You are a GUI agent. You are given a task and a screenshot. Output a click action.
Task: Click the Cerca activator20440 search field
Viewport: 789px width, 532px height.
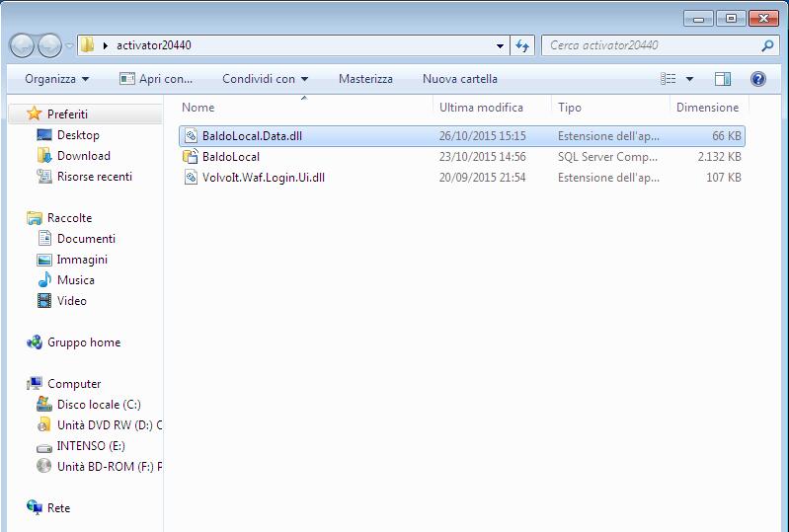pyautogui.click(x=653, y=45)
